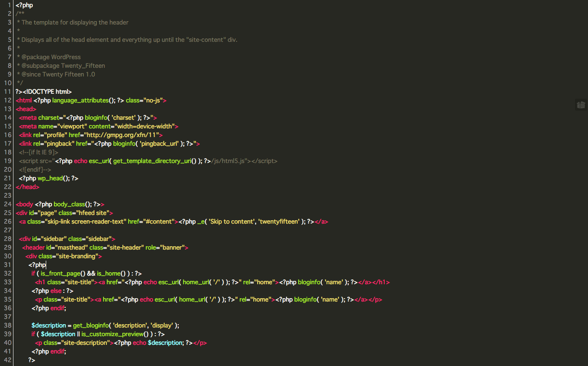Click the 'masthead' id value
The image size is (588, 366).
(x=71, y=247)
